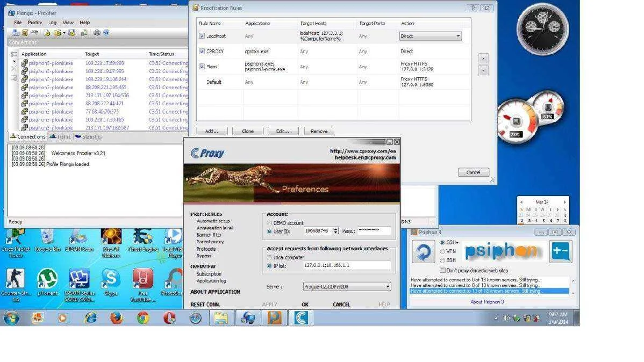Uncheck the Localhost rule checkbox
644x362 pixels.
pyautogui.click(x=202, y=36)
